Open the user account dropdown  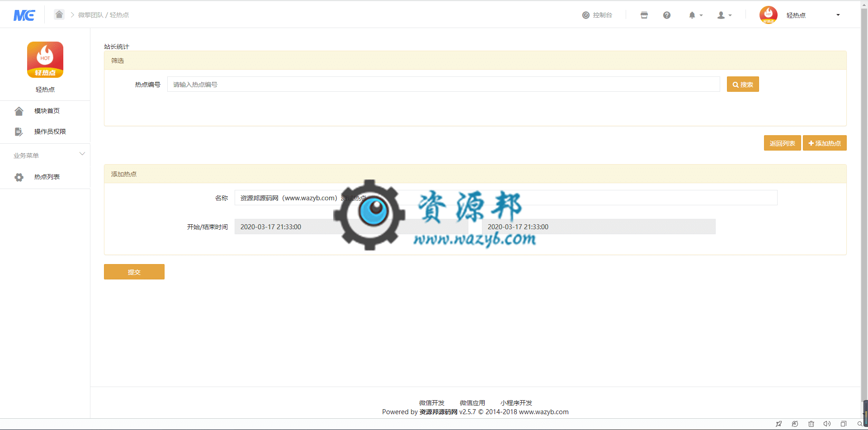click(x=725, y=15)
